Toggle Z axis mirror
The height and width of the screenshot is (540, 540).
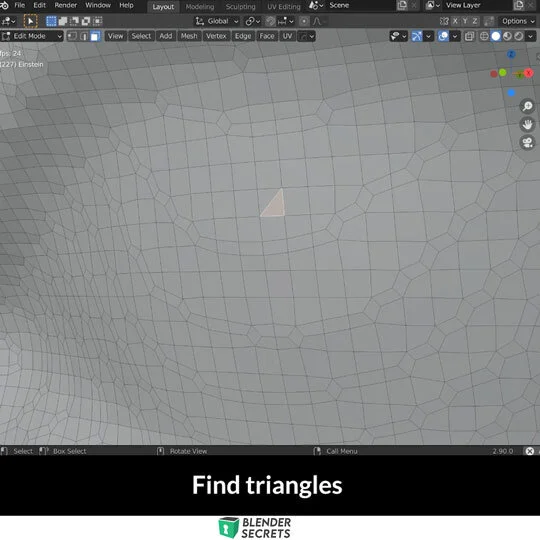tap(475, 21)
